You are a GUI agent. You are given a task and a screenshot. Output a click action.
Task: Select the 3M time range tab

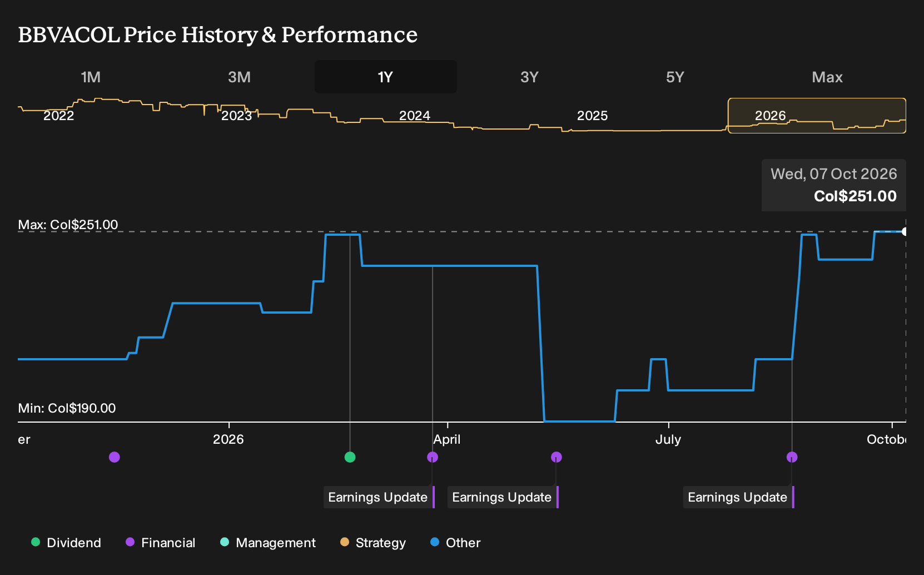[x=239, y=77]
